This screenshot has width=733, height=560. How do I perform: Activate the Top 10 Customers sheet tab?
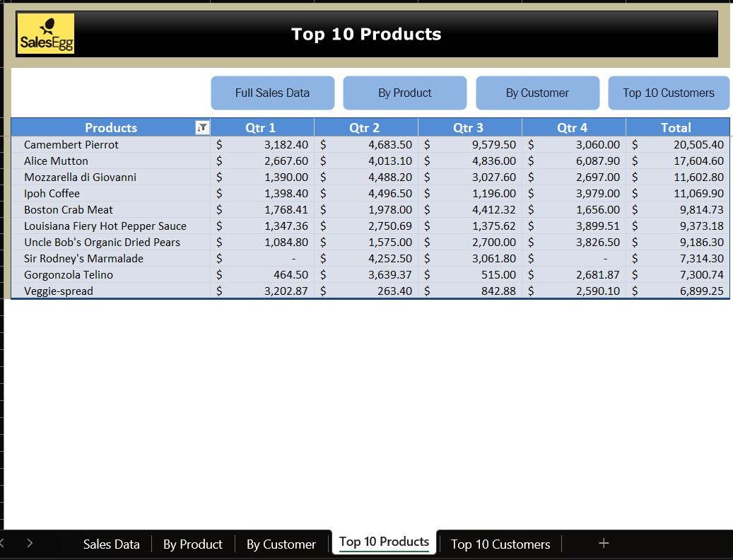pos(500,544)
